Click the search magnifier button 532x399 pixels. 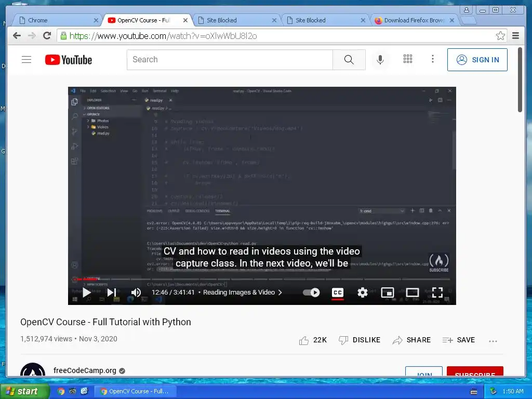click(x=349, y=60)
